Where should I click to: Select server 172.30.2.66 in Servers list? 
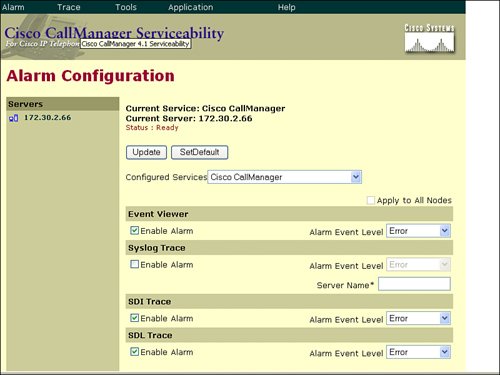(47, 118)
